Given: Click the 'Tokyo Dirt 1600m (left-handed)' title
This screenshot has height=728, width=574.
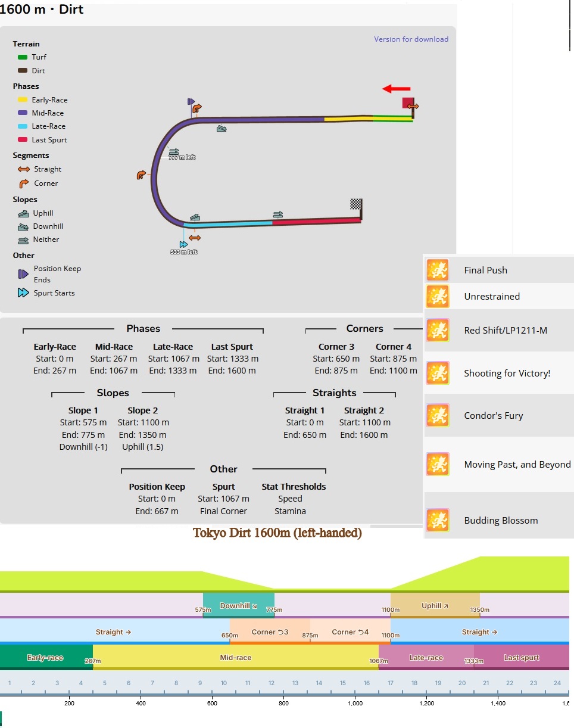Looking at the screenshot, I should pos(277,533).
